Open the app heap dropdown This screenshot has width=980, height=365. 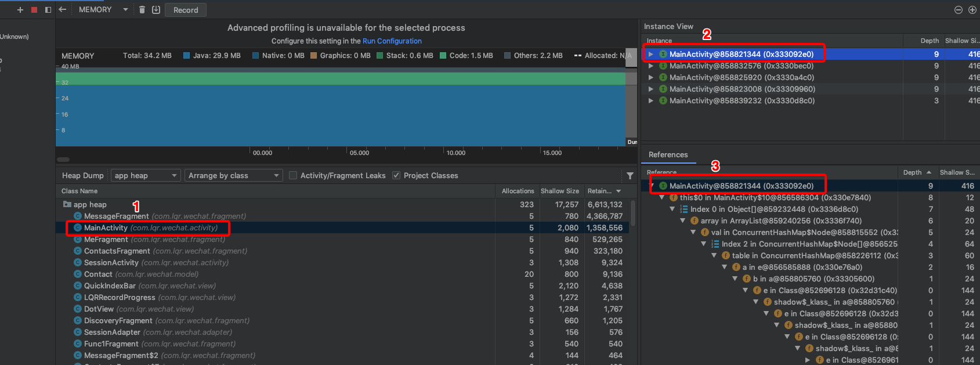click(146, 175)
